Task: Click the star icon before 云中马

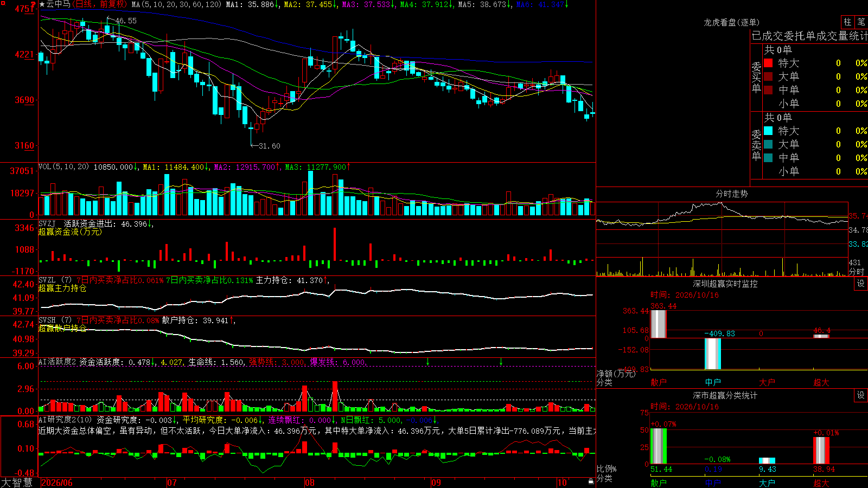Action: [42, 4]
